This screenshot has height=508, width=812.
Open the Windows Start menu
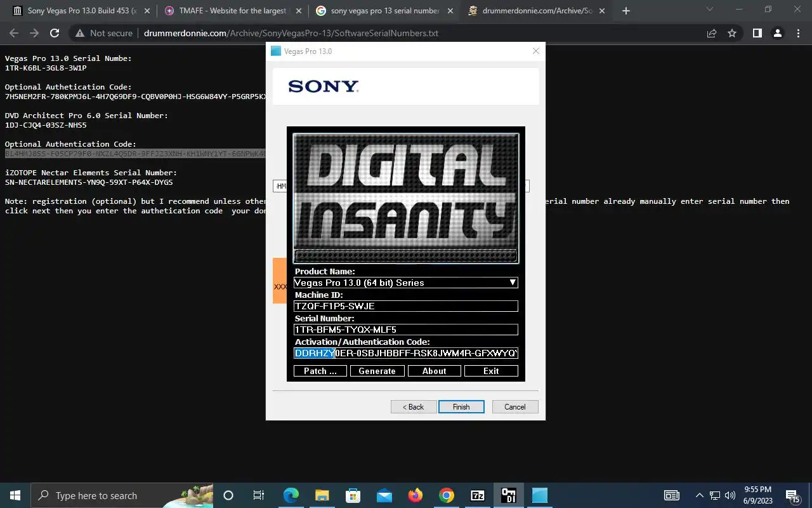(x=15, y=495)
